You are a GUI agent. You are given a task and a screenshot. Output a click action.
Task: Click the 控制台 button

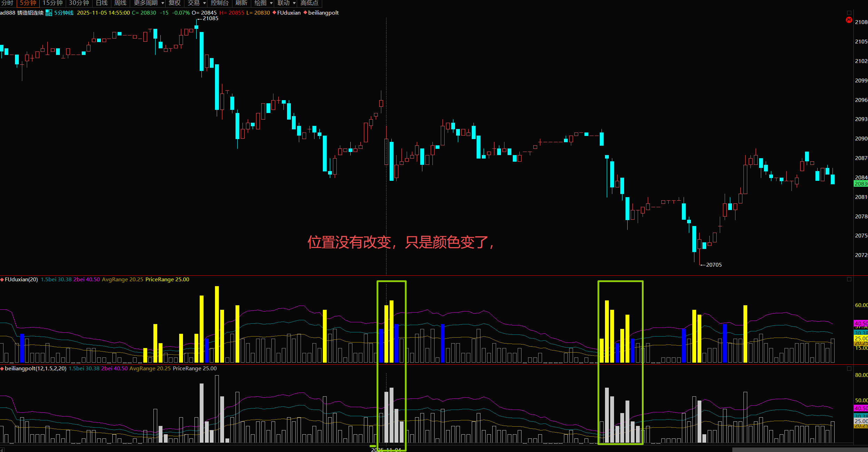(x=220, y=3)
